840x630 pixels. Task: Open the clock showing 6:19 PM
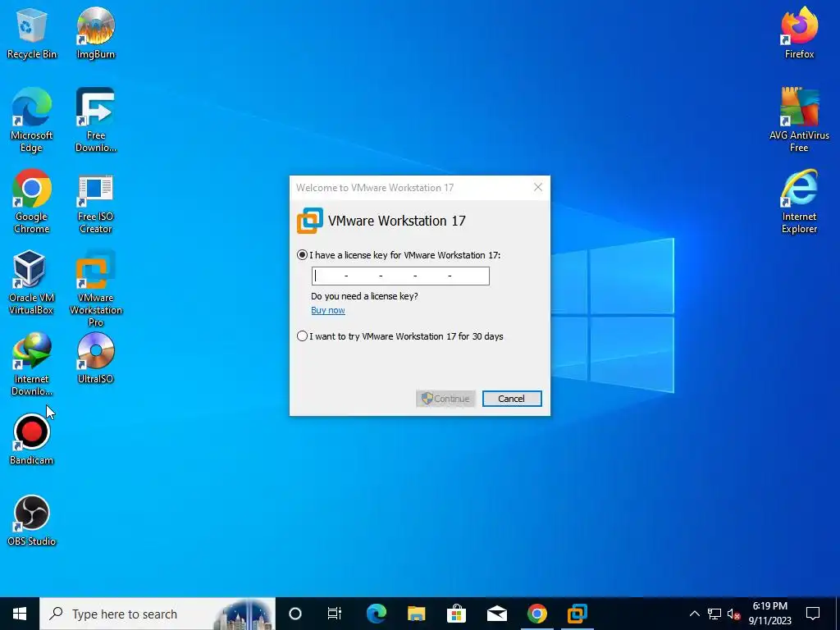click(x=769, y=614)
